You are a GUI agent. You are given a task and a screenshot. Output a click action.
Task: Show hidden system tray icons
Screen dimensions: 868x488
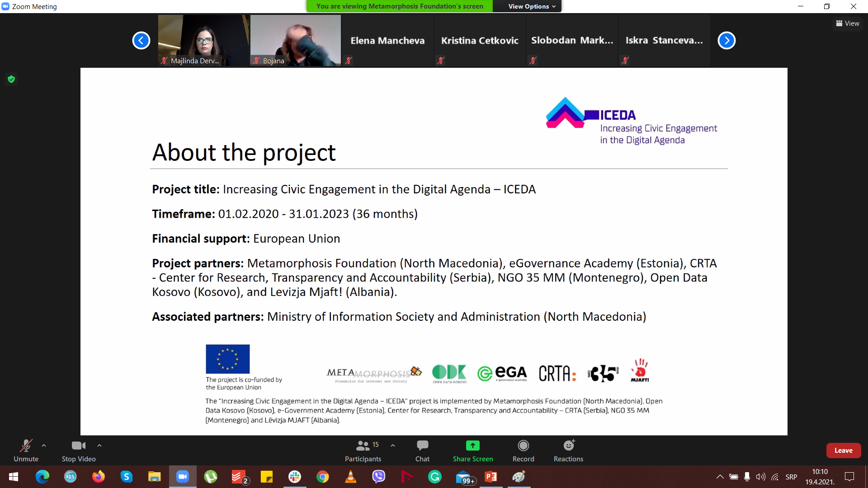click(x=720, y=477)
